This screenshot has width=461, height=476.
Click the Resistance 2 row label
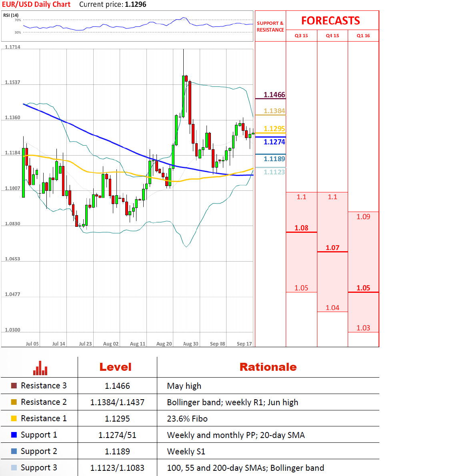[44, 402]
